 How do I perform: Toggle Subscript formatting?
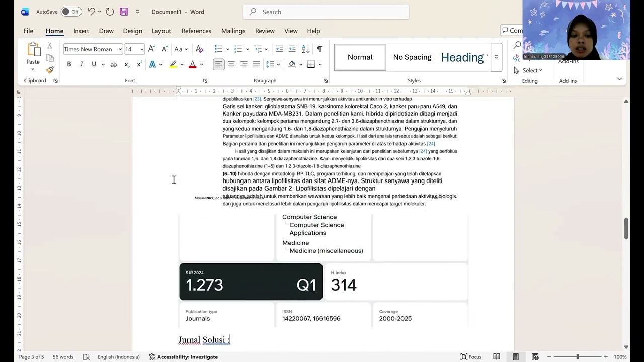click(x=127, y=64)
